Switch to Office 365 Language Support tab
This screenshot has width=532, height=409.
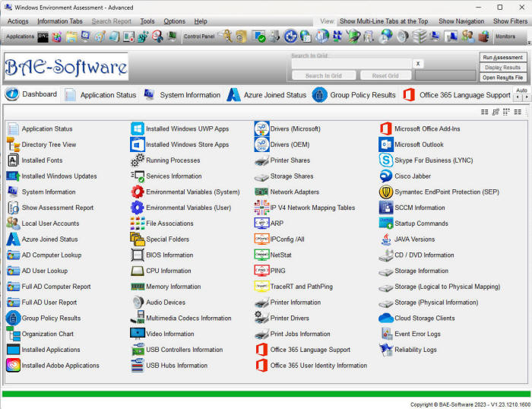click(457, 95)
